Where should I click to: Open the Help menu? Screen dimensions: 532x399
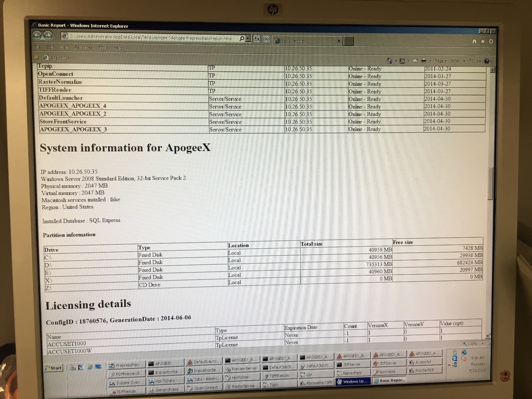[118, 48]
